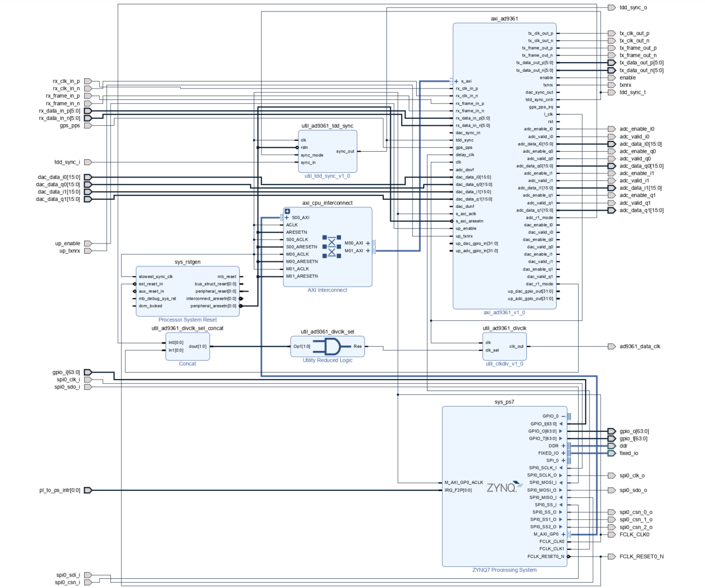Select the fixed_io interface port symbol
The width and height of the screenshot is (705, 588).
pyautogui.click(x=612, y=453)
